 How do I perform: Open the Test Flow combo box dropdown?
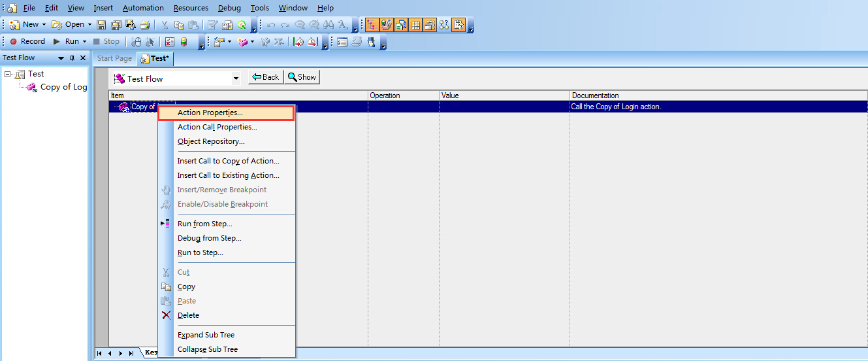coord(236,78)
